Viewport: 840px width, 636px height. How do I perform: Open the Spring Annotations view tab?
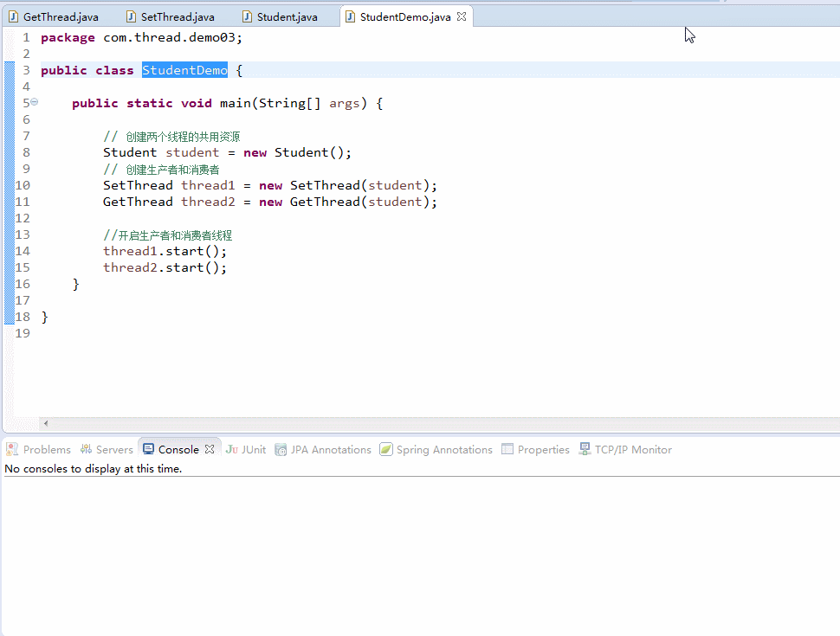436,450
